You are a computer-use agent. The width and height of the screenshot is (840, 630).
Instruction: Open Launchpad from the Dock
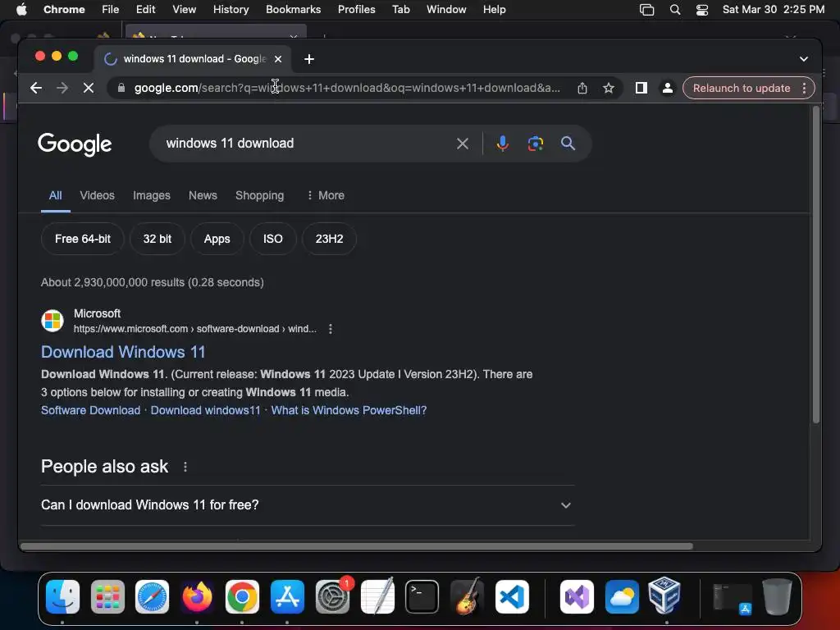click(107, 596)
